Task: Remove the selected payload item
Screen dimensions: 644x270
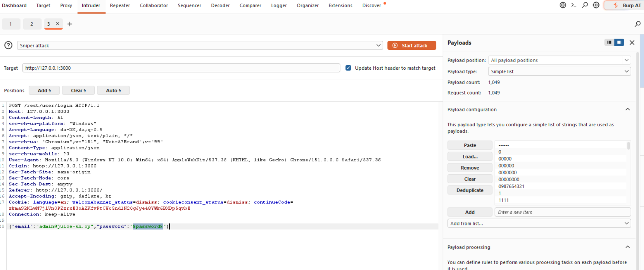Action: [470, 168]
